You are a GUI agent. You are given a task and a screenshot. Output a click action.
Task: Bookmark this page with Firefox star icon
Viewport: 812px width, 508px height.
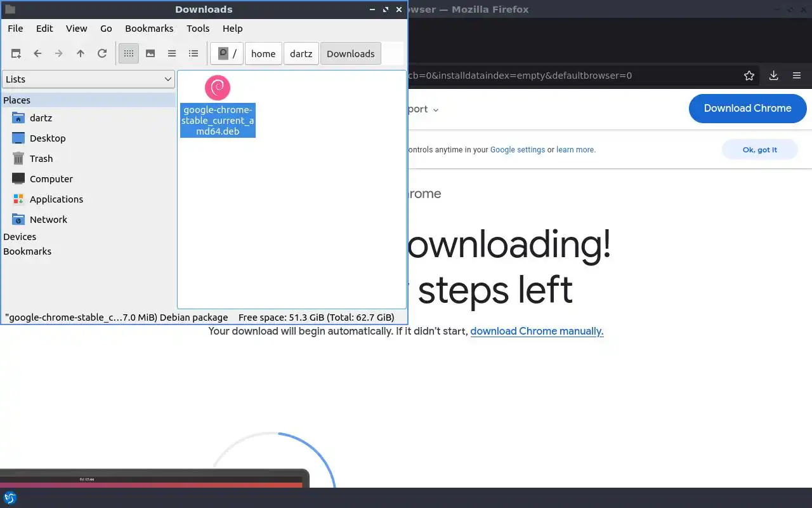pyautogui.click(x=749, y=76)
